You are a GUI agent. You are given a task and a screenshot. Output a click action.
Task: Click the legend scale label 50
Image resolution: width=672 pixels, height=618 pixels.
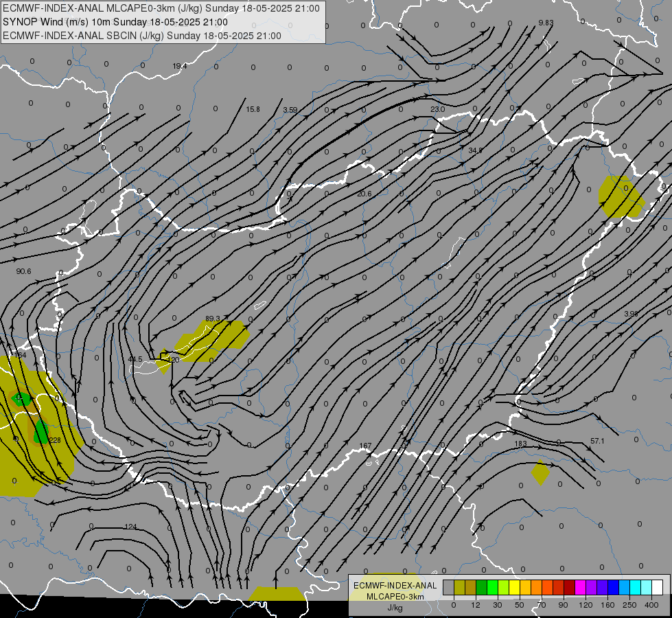pos(520,605)
